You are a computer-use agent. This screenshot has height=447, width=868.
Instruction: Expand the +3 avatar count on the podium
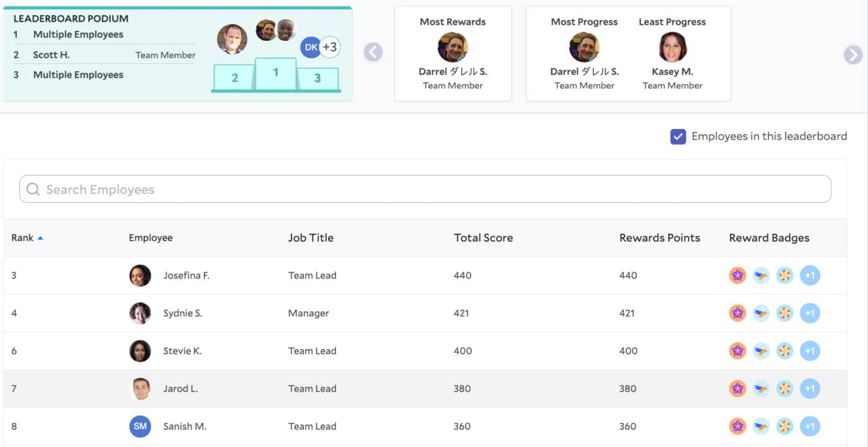click(330, 46)
